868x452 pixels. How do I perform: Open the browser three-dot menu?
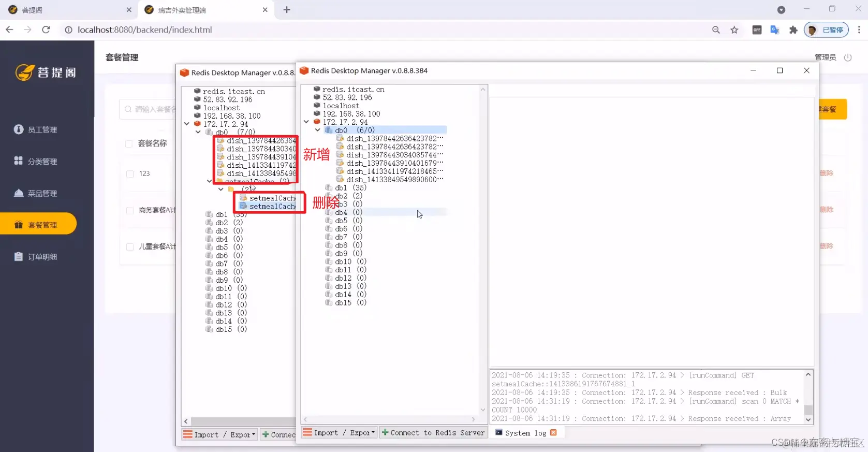pyautogui.click(x=859, y=30)
